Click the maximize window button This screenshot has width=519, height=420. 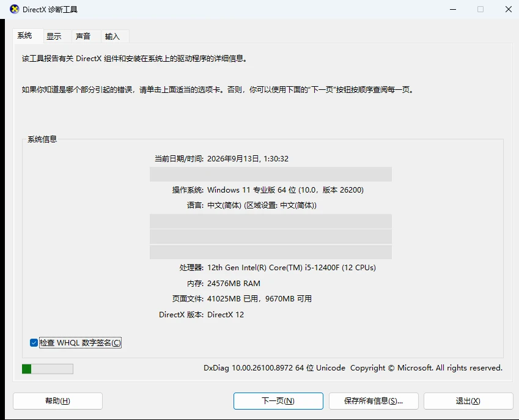[480, 9]
